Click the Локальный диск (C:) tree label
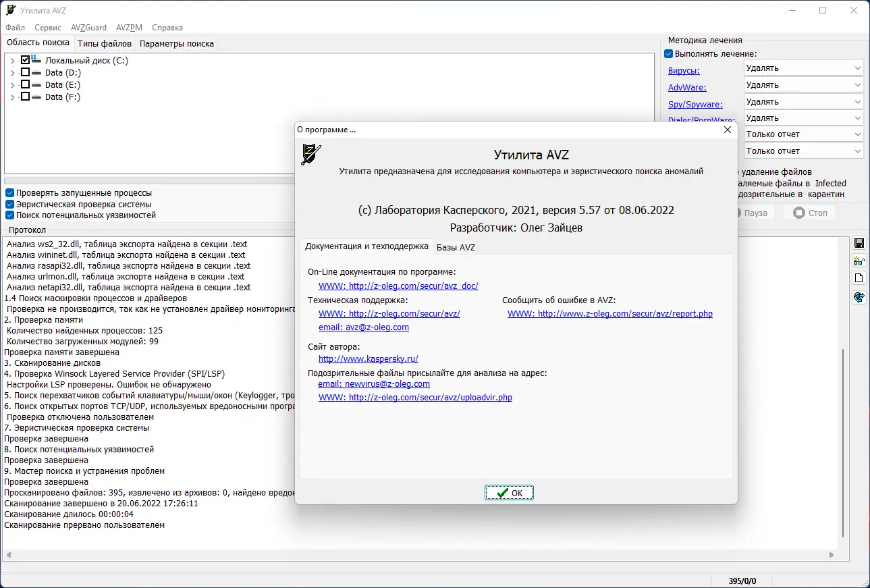The image size is (870, 588). (x=86, y=61)
